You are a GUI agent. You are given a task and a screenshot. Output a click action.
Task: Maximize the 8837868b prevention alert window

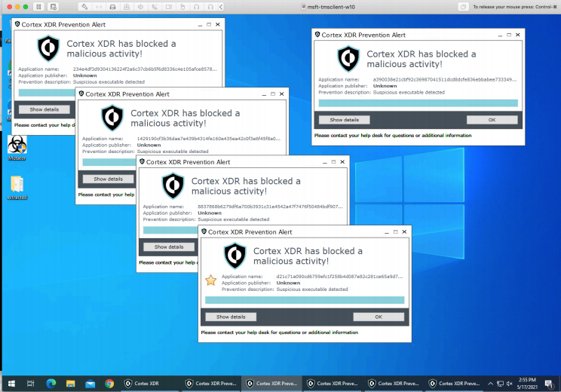click(x=333, y=162)
